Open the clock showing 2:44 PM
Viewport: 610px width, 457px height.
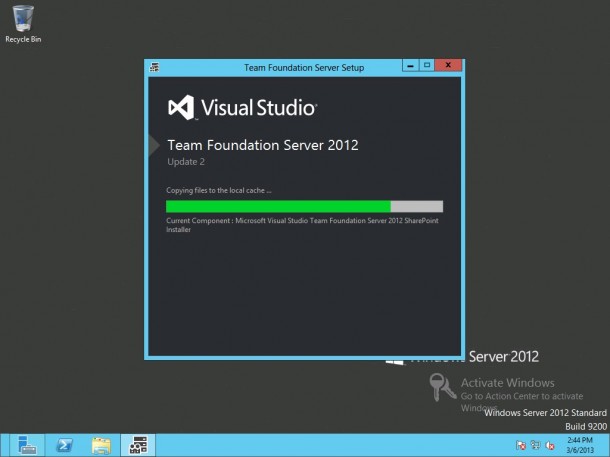coord(580,440)
